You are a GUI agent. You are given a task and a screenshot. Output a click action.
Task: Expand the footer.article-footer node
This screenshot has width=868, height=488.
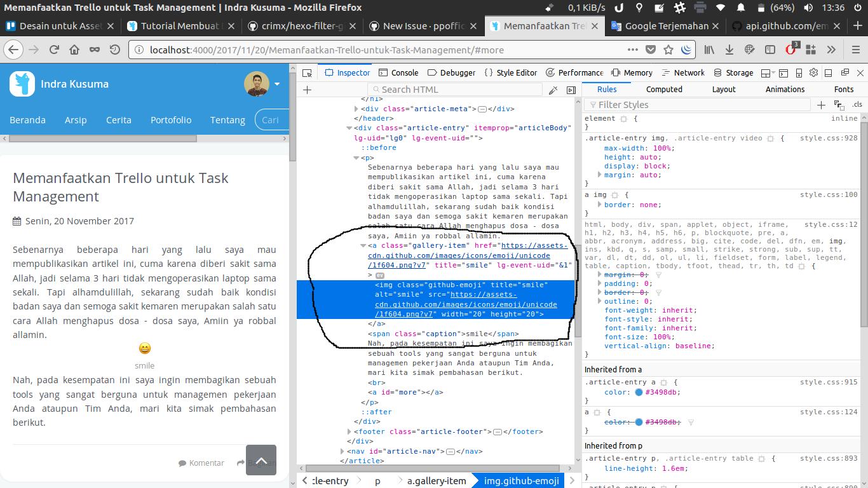coord(348,431)
